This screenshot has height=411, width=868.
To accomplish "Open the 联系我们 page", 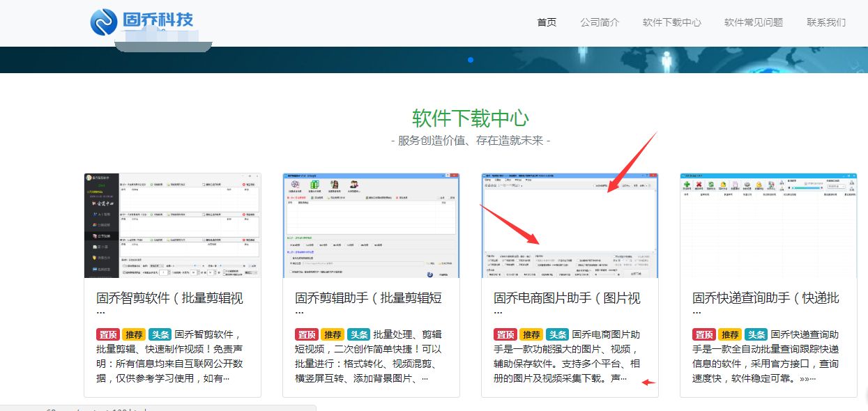I will point(826,22).
